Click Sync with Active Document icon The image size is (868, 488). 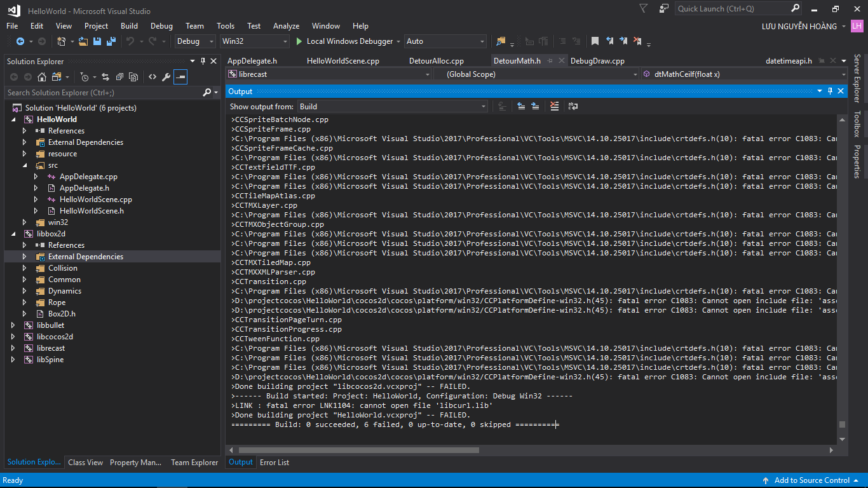(105, 77)
